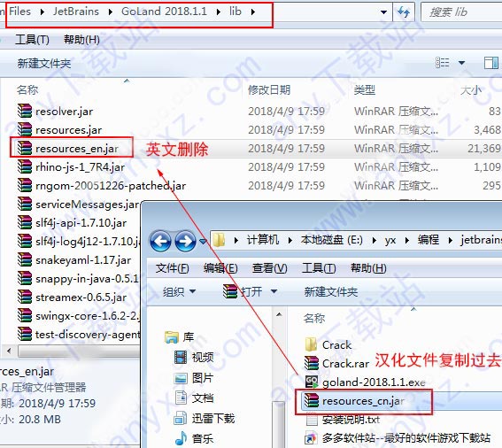The height and width of the screenshot is (448, 502).
Task: Expand the address bar history dropdown
Action: point(383,12)
